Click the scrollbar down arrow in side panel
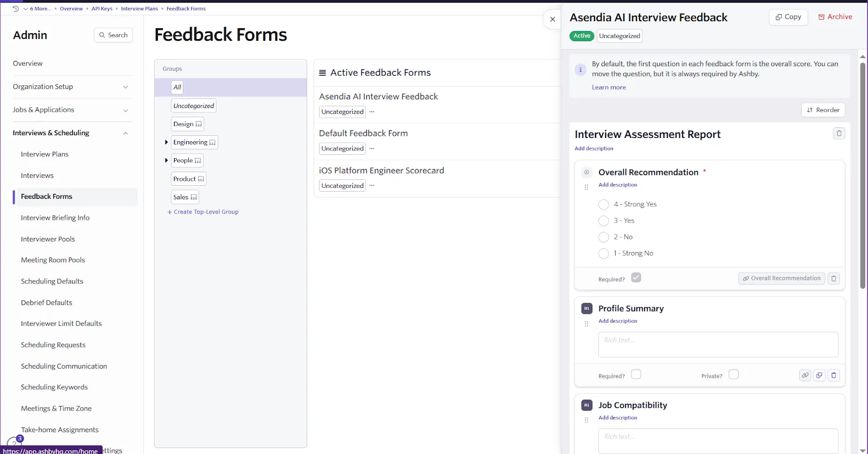 click(863, 450)
